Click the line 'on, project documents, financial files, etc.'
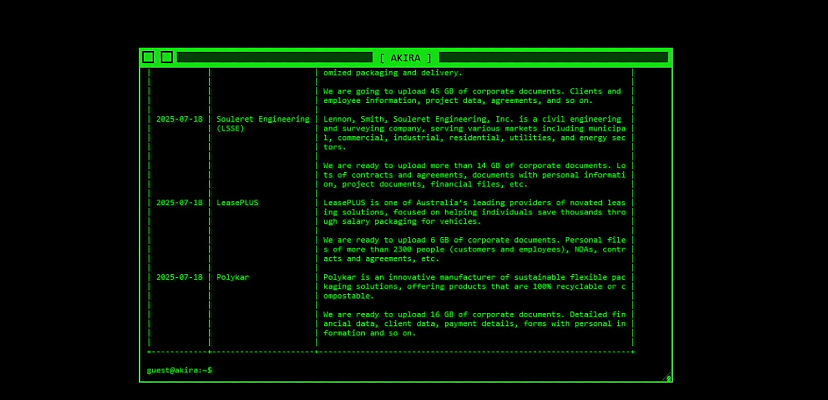828x400 pixels. pyautogui.click(x=426, y=184)
